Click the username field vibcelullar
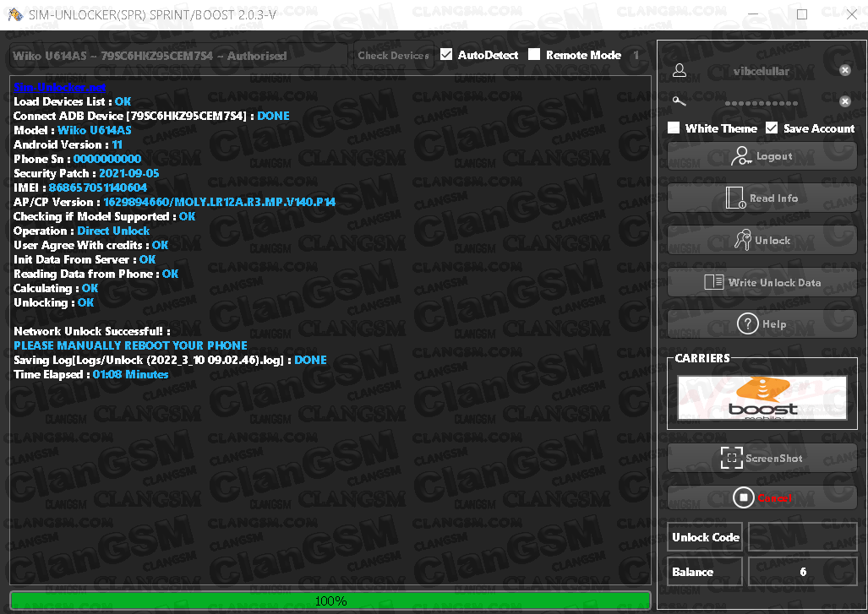The height and width of the screenshot is (614, 868). pyautogui.click(x=761, y=71)
